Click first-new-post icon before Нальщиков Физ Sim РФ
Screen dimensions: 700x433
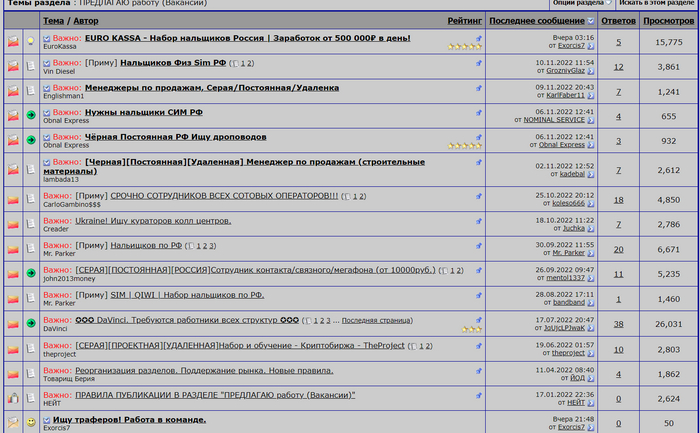click(46, 63)
